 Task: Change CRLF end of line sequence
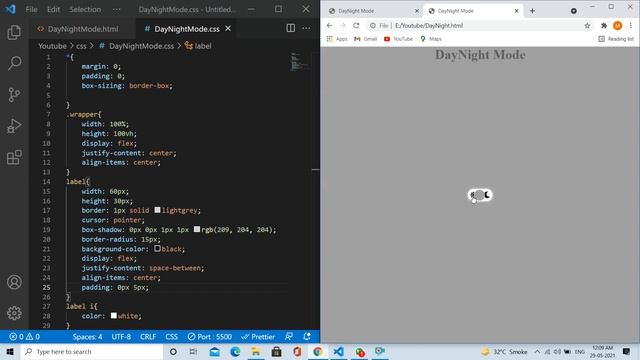coord(148,337)
